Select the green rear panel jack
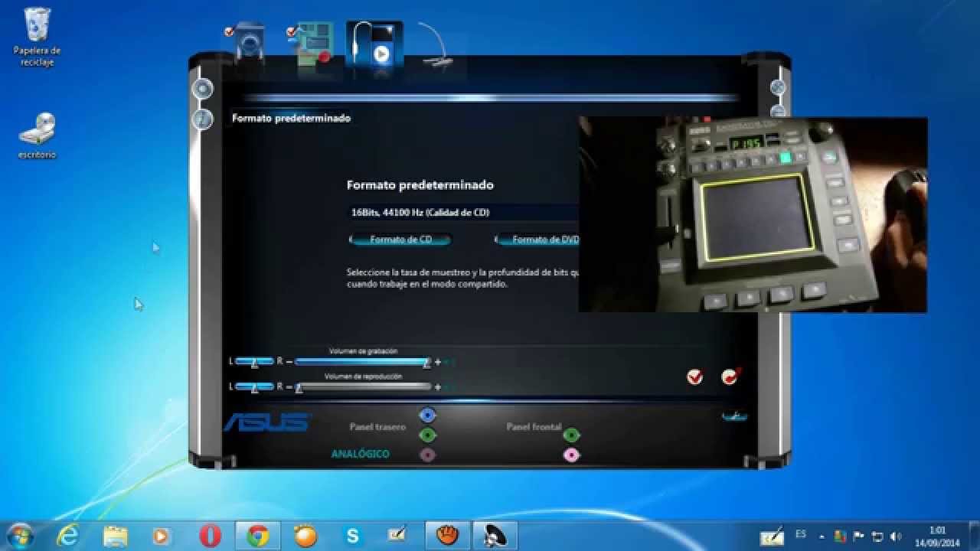Screen dimensions: 980x551 [x=427, y=435]
